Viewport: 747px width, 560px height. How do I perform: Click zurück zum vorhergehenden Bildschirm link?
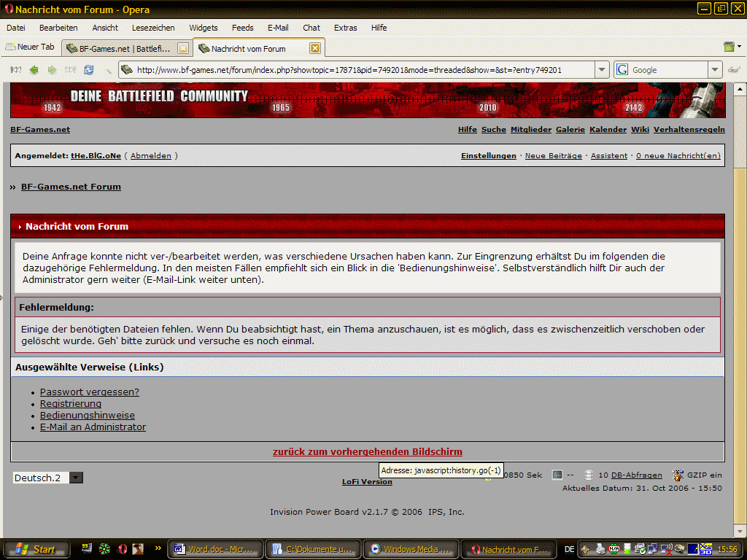click(368, 452)
